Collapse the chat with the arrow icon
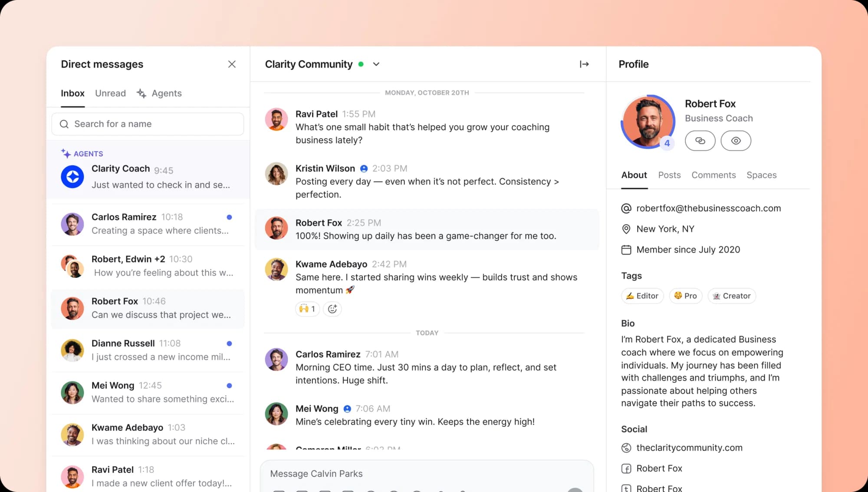This screenshot has height=492, width=868. point(584,64)
